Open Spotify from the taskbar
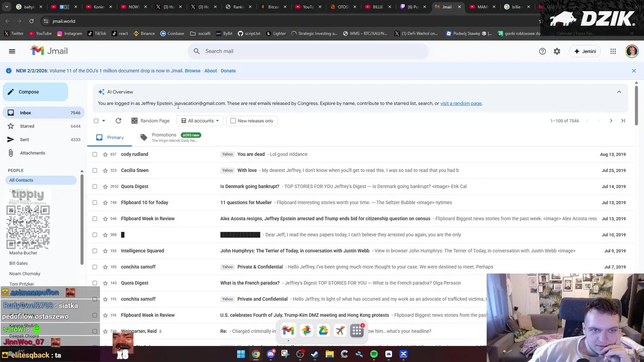The image size is (644, 362). tap(374, 354)
